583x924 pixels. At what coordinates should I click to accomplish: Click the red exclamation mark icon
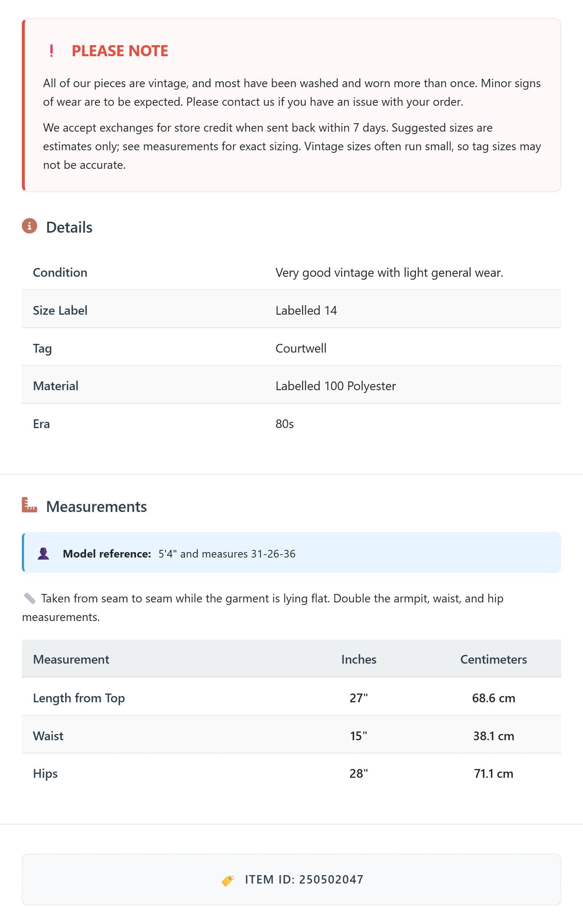click(51, 51)
